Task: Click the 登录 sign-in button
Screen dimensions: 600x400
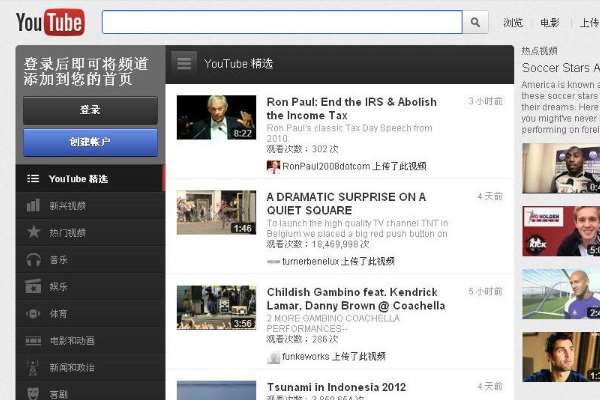Action: (x=90, y=110)
